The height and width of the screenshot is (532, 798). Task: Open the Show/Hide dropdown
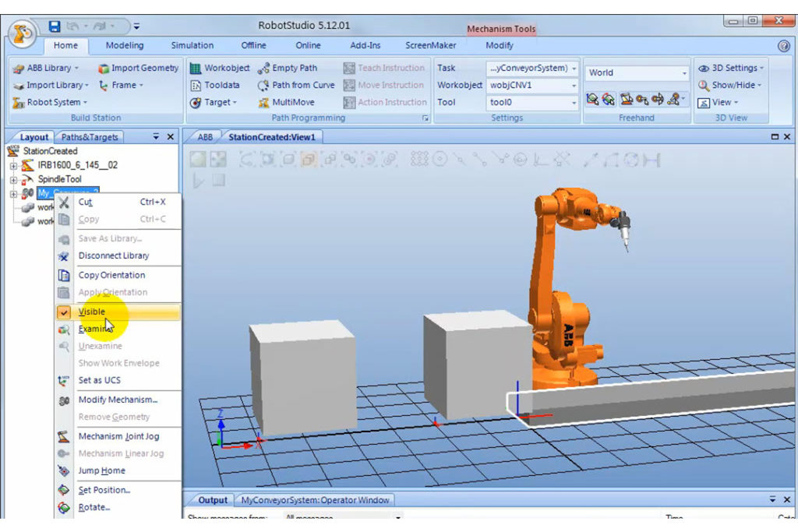point(729,86)
